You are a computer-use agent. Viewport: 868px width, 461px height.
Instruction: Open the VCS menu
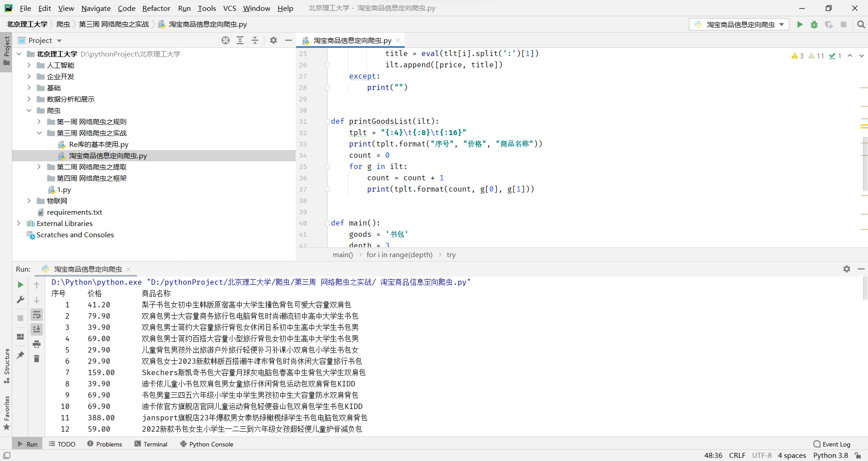(x=230, y=8)
